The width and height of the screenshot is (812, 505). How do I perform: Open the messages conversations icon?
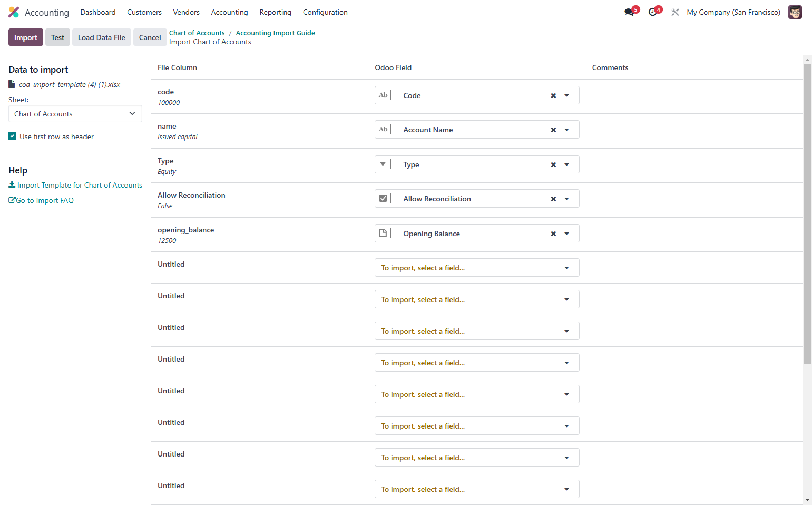click(629, 12)
